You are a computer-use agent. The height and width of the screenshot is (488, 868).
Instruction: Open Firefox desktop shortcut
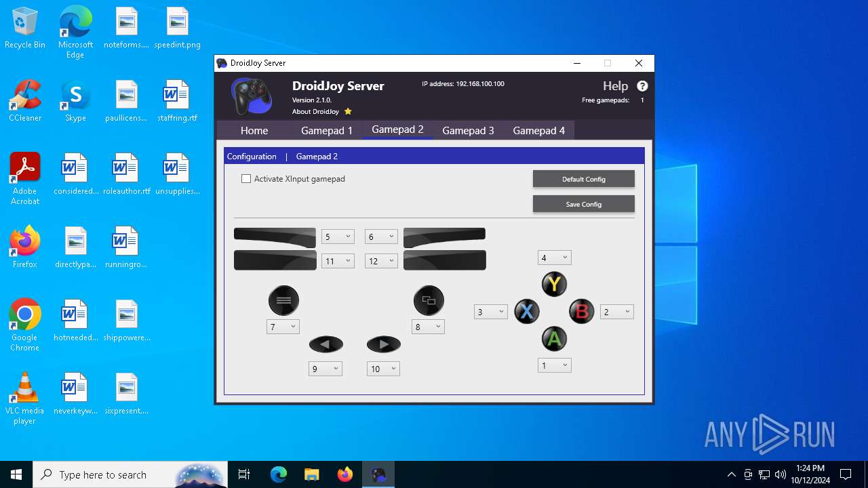click(x=25, y=247)
